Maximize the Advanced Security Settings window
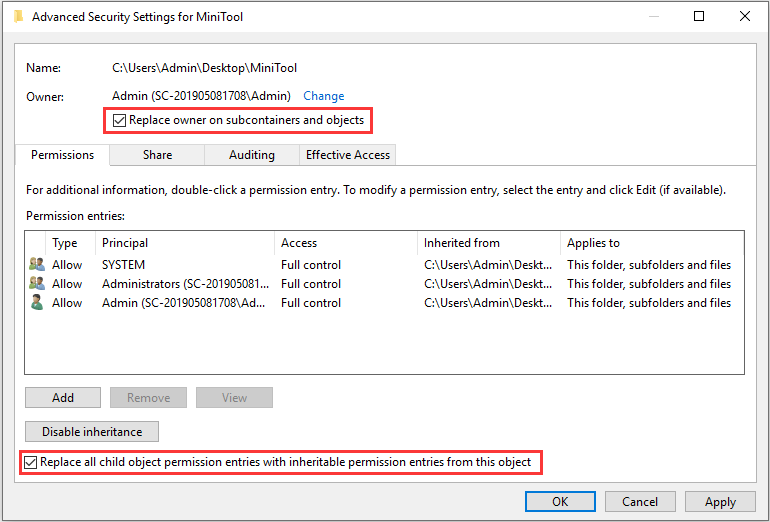This screenshot has width=770, height=522. 699,16
